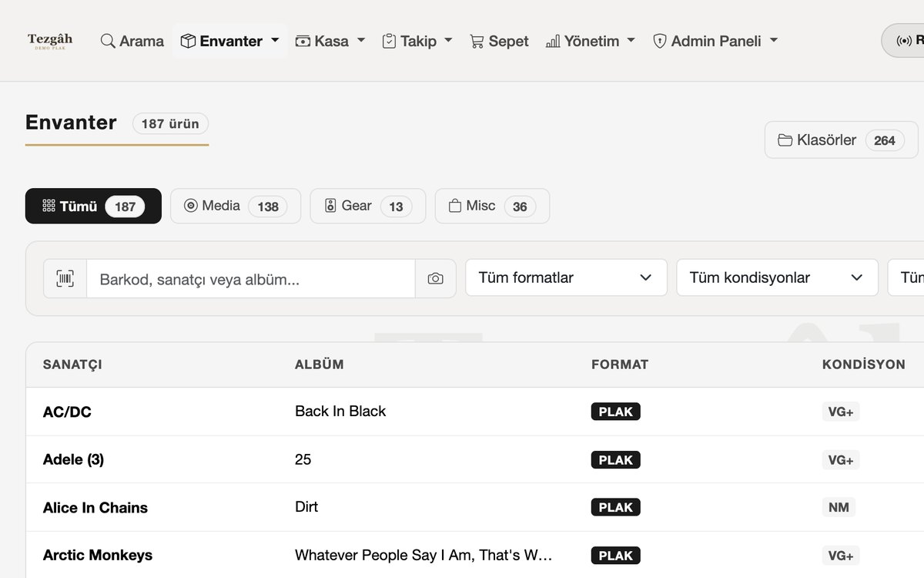Click the Sepet cart icon
924x578 pixels.
(x=477, y=42)
